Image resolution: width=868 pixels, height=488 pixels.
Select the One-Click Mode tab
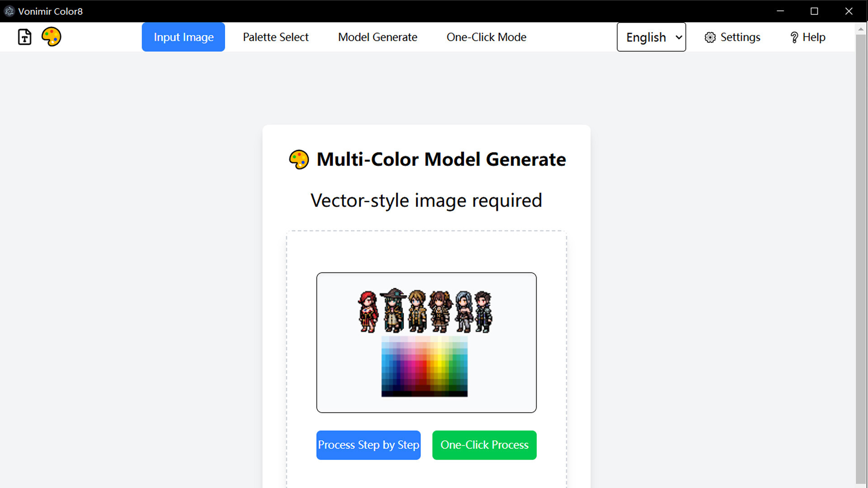(486, 37)
